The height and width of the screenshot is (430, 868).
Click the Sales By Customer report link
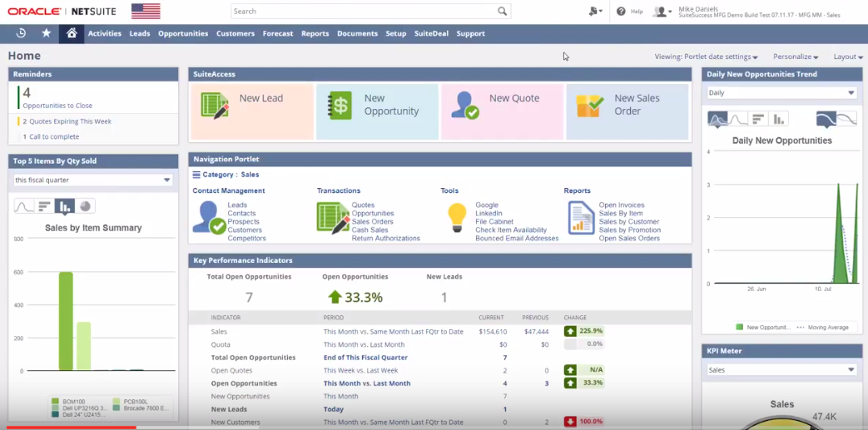click(628, 222)
